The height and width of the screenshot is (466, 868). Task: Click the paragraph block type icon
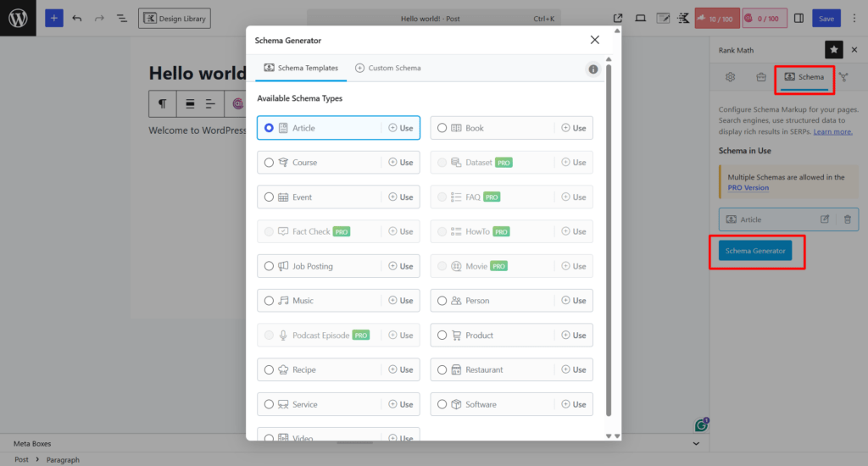(x=162, y=103)
